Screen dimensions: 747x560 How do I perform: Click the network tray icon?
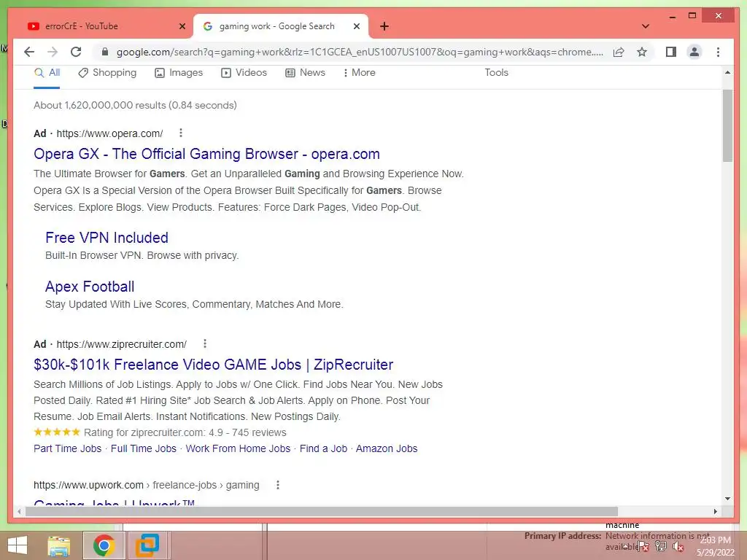pyautogui.click(x=661, y=547)
